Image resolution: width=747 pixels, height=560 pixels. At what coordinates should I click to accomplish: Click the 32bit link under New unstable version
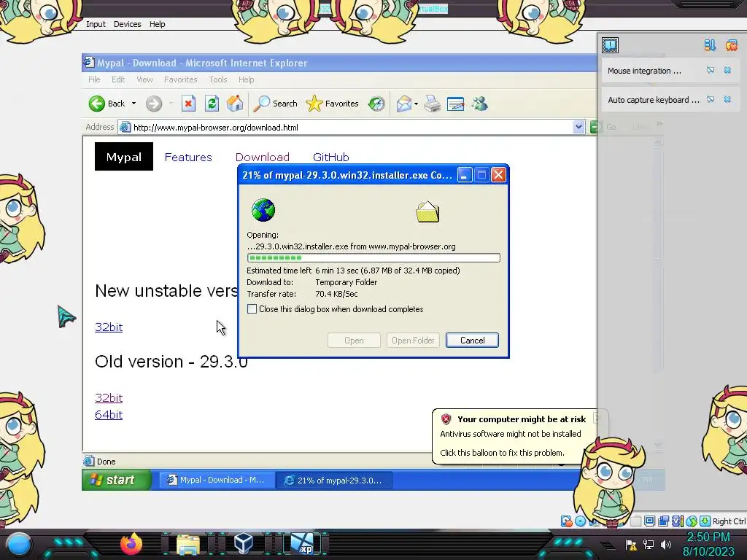tap(109, 327)
